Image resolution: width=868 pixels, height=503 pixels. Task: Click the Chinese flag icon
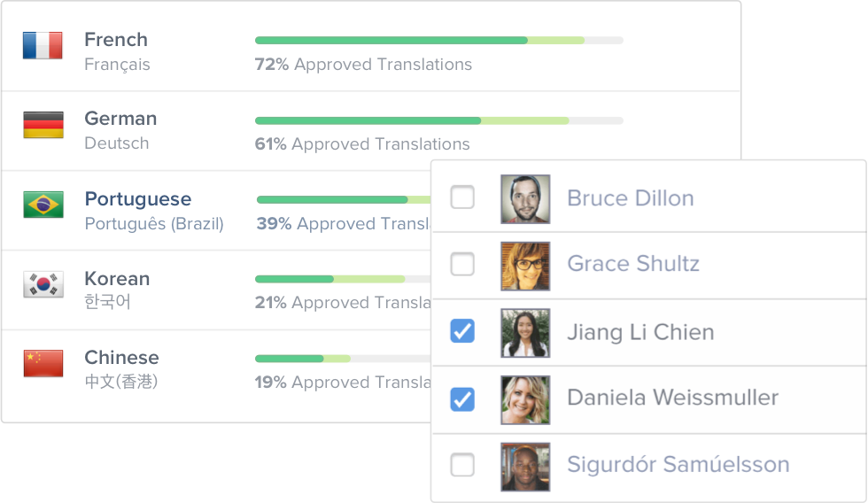43,363
